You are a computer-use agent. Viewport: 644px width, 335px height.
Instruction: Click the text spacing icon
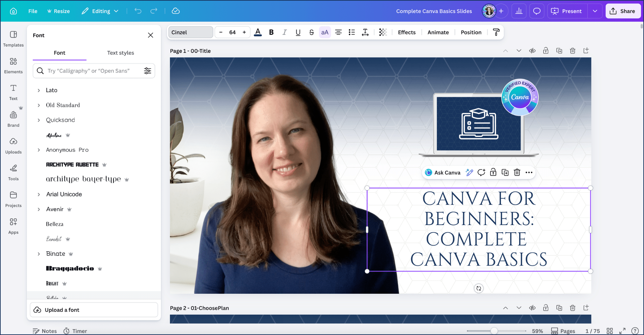click(365, 32)
